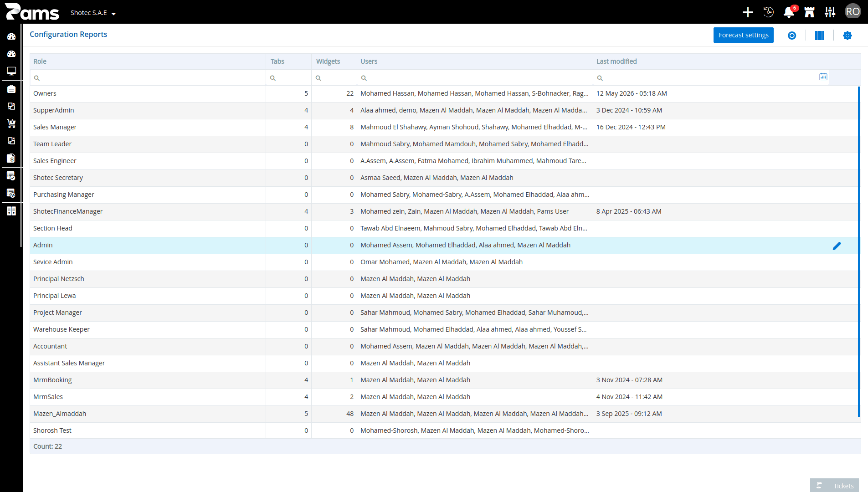868x492 pixels.
Task: Sort by the Last modified column header
Action: 711,61
